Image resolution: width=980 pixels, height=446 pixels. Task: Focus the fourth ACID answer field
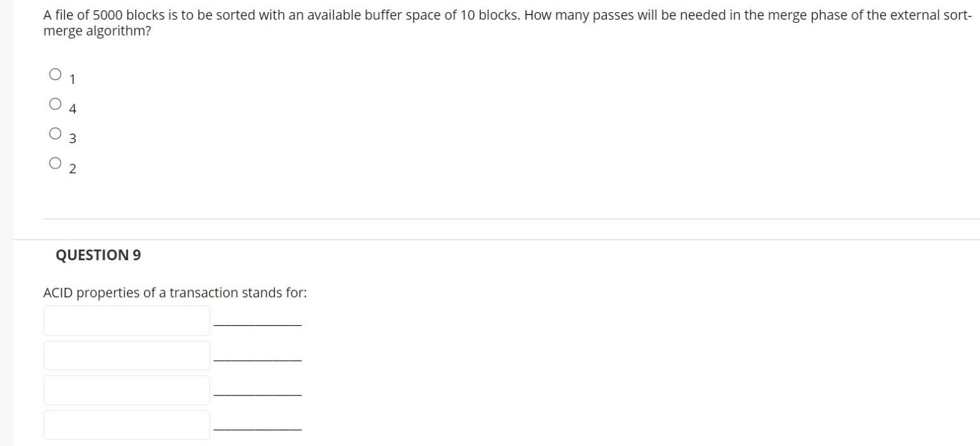(126, 424)
